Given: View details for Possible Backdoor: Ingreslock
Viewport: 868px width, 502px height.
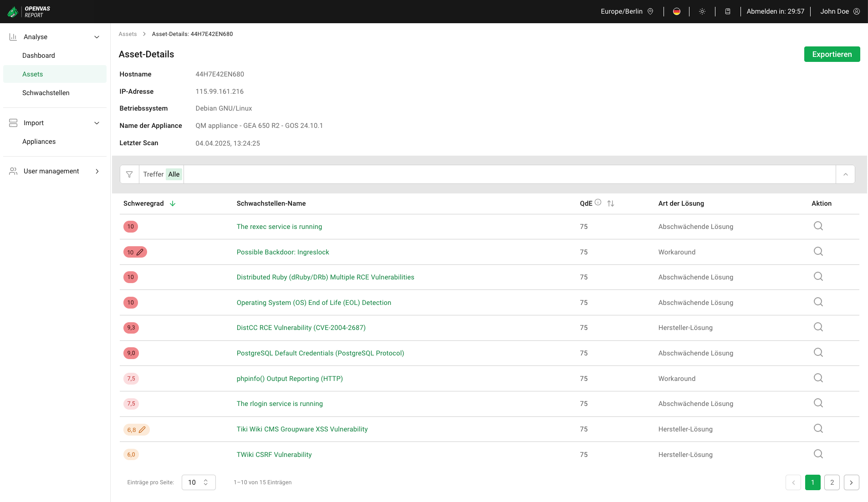Looking at the screenshot, I should pos(818,252).
